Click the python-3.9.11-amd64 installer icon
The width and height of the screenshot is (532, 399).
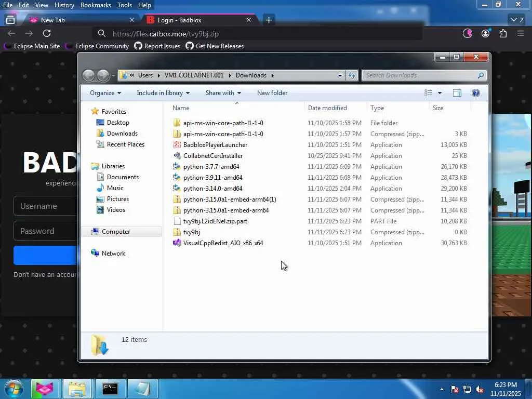click(177, 178)
